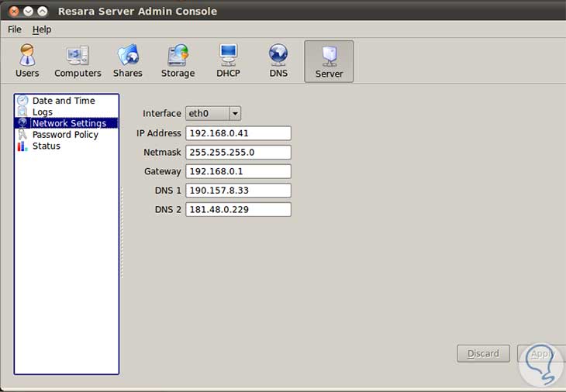
Task: Open the Computers section icon
Action: 78,55
